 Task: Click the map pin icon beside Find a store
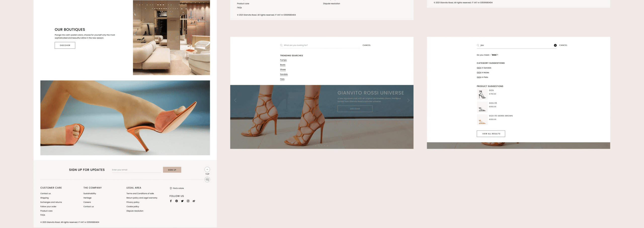click(171, 188)
